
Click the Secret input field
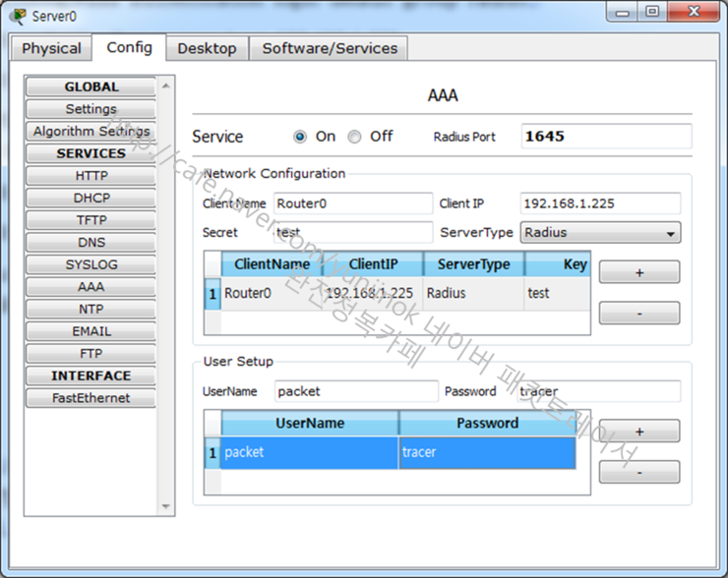click(x=353, y=232)
